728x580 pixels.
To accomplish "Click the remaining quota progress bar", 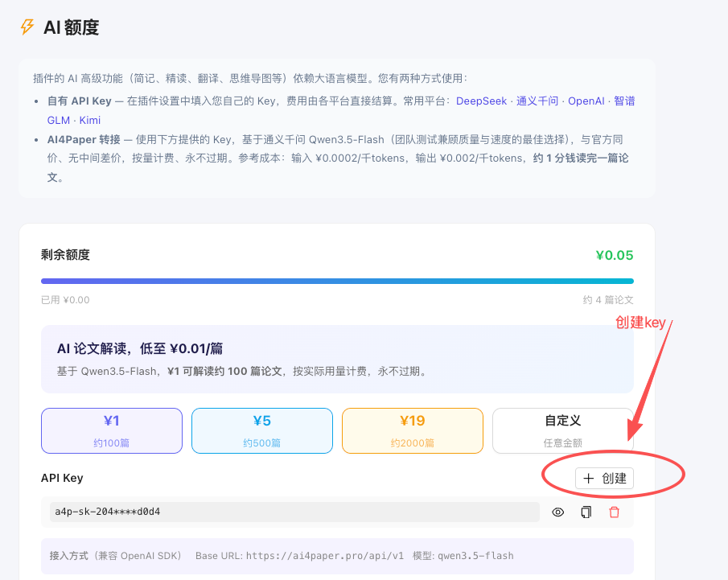I will pos(337,281).
